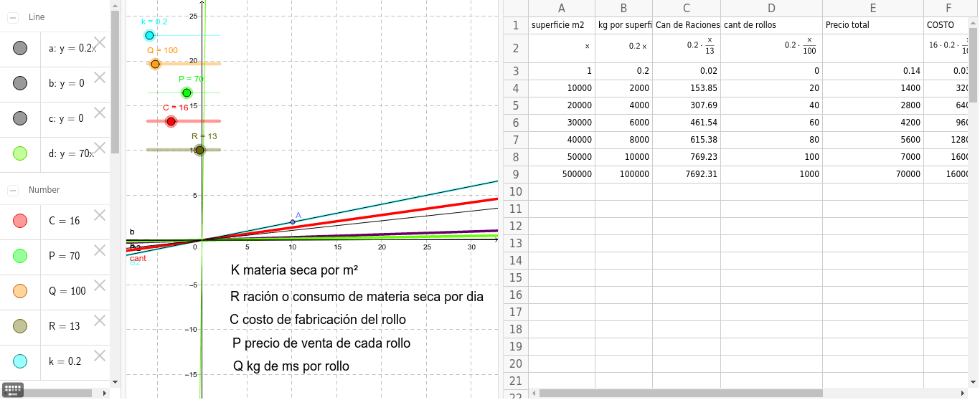The width and height of the screenshot is (980, 400).
Task: Click cell 'superficie m2'
Action: pyautogui.click(x=562, y=26)
